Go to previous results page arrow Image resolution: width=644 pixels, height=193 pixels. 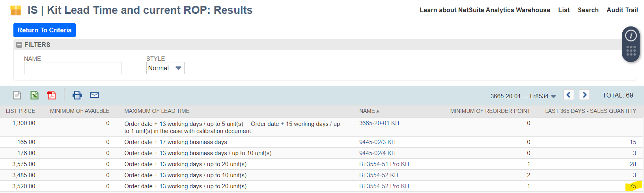tap(568, 95)
